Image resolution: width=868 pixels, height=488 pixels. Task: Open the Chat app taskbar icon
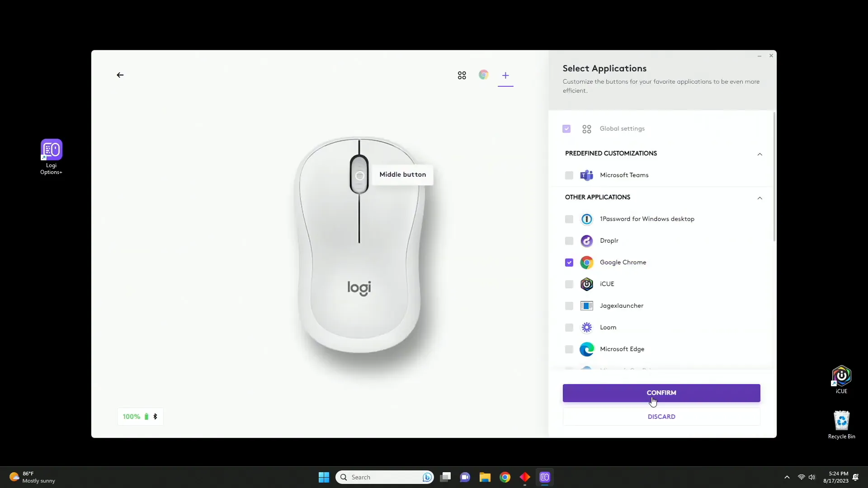(465, 477)
